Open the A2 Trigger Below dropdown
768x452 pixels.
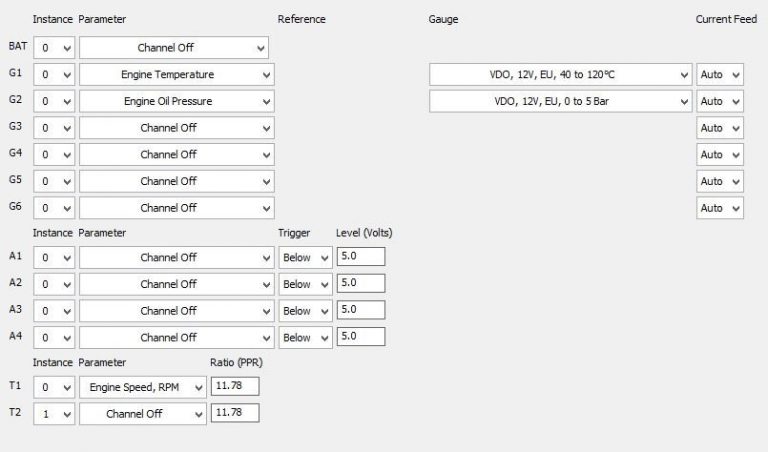coord(306,285)
